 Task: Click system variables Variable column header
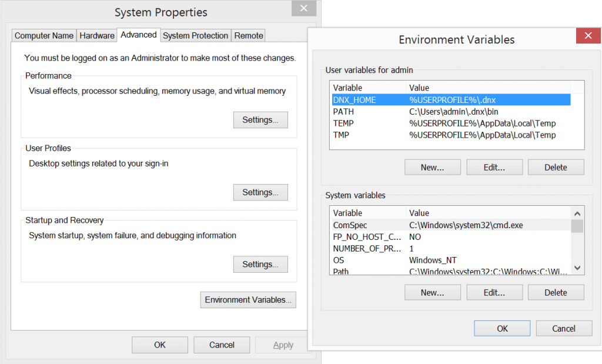tap(368, 213)
